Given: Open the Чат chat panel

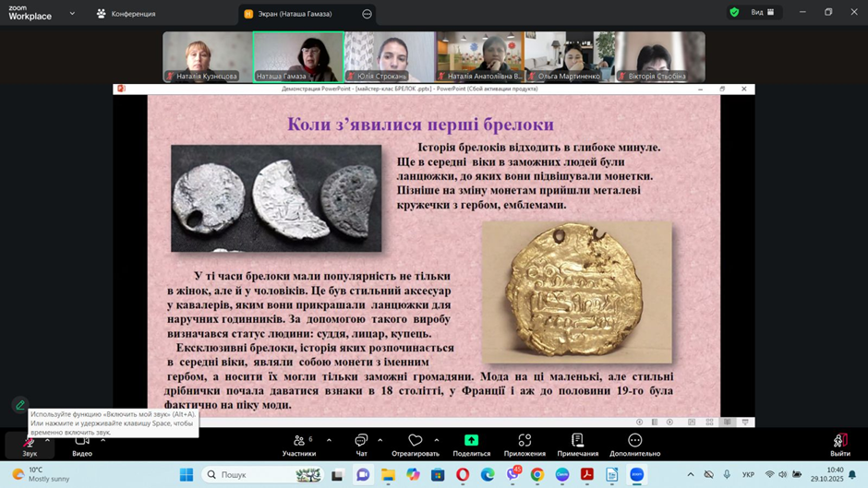Looking at the screenshot, I should (361, 445).
